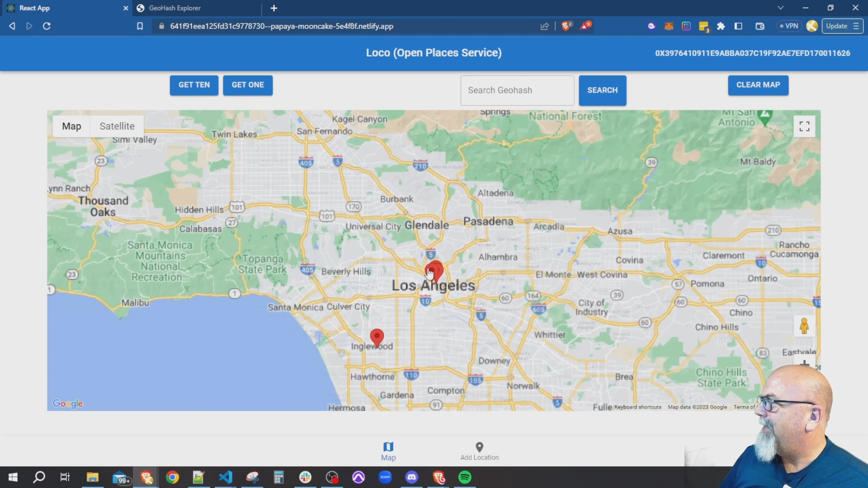Select the Street View pegman icon

point(804,326)
